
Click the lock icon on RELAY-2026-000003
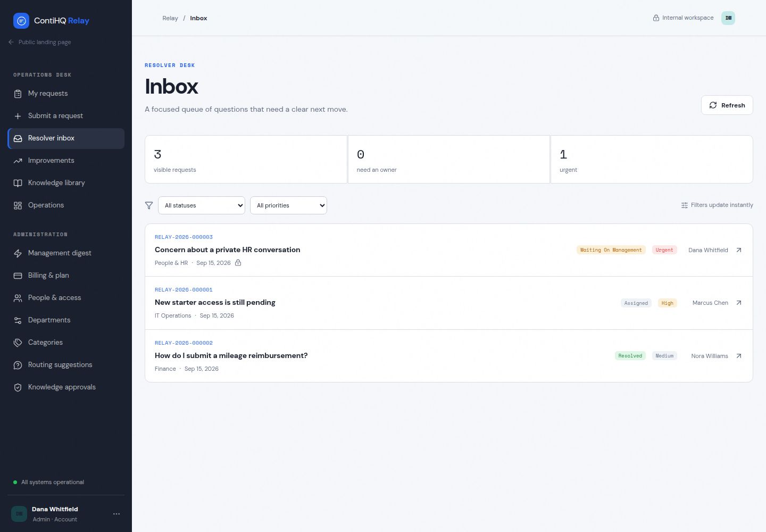238,263
